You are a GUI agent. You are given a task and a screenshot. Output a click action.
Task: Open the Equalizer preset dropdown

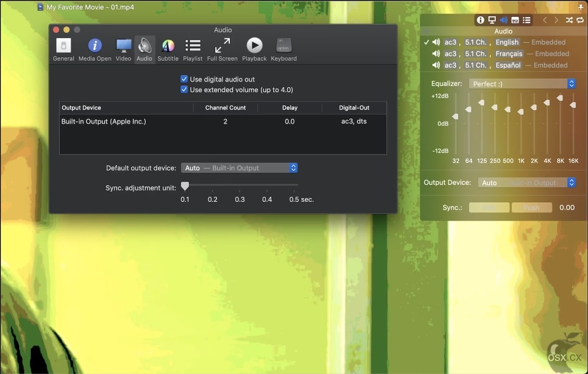click(x=522, y=84)
